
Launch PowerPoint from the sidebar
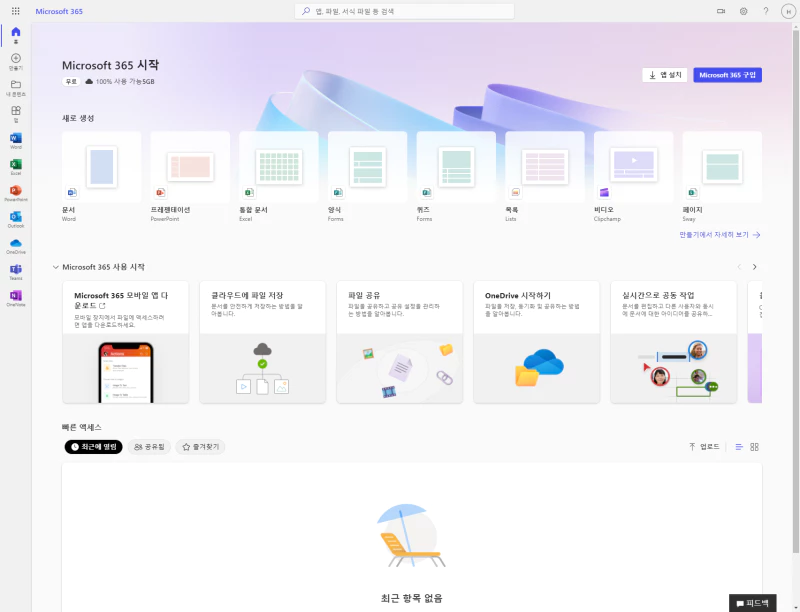pos(16,193)
